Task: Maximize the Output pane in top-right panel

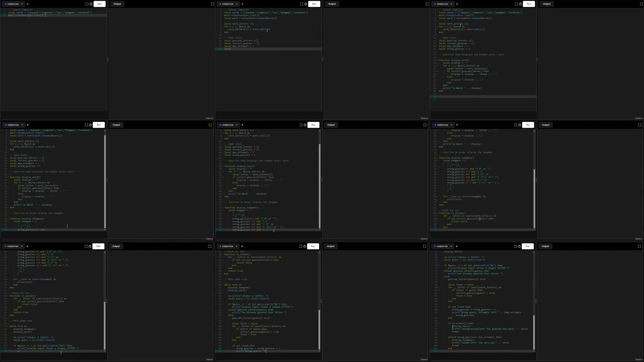Action: (642, 4)
